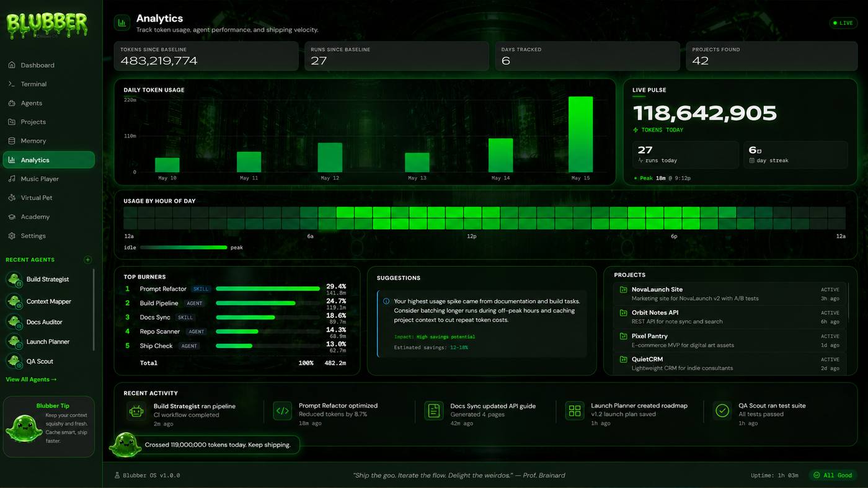Click the Blubber logo
Screen dimensions: 868x488
point(47,27)
